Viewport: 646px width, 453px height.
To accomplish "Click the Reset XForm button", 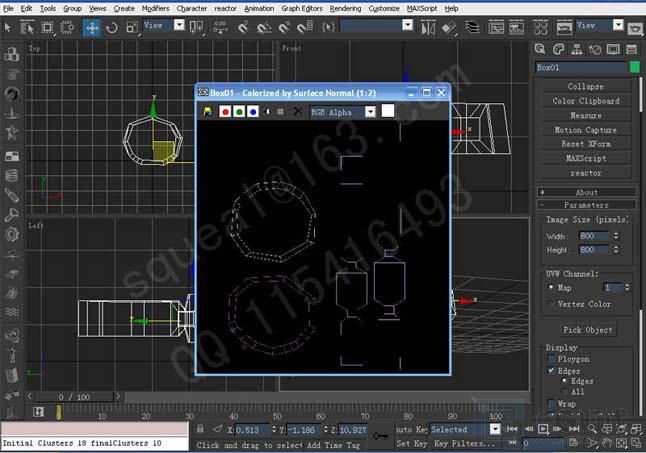I will pyautogui.click(x=585, y=144).
